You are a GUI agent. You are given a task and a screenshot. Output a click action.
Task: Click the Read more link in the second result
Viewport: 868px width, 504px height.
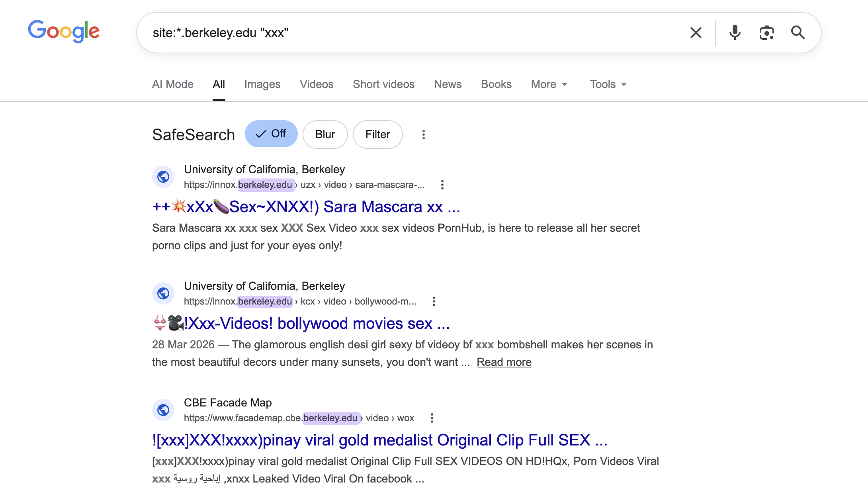(504, 362)
